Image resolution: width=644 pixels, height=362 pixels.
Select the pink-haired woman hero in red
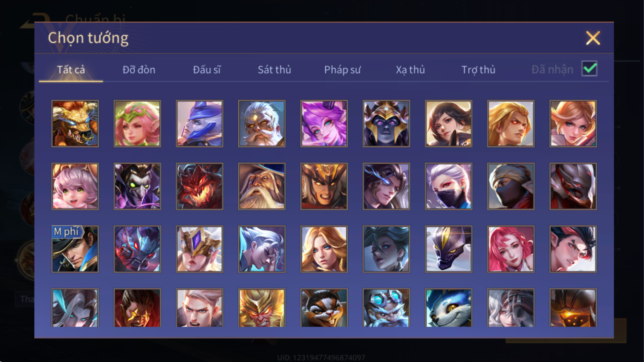point(511,249)
